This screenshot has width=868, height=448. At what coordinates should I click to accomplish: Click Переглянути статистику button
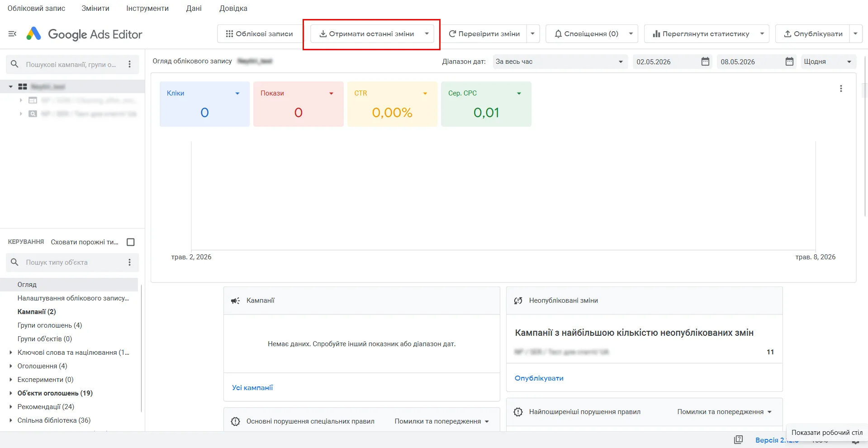pyautogui.click(x=701, y=34)
